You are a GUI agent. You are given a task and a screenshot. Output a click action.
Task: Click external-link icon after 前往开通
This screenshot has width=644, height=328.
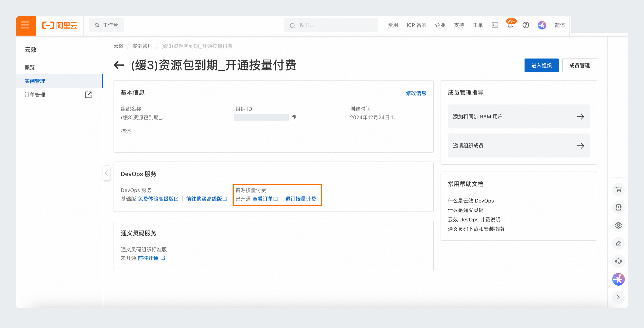[x=163, y=258]
